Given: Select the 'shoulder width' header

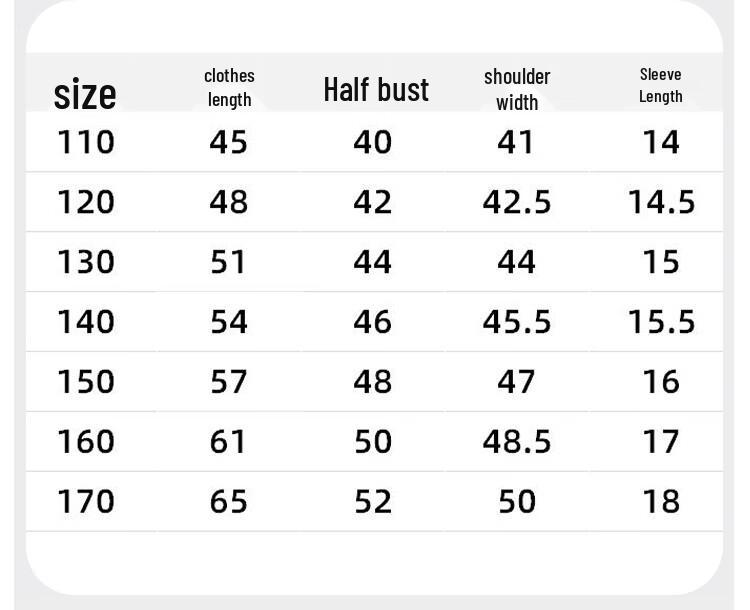Looking at the screenshot, I should point(517,90).
